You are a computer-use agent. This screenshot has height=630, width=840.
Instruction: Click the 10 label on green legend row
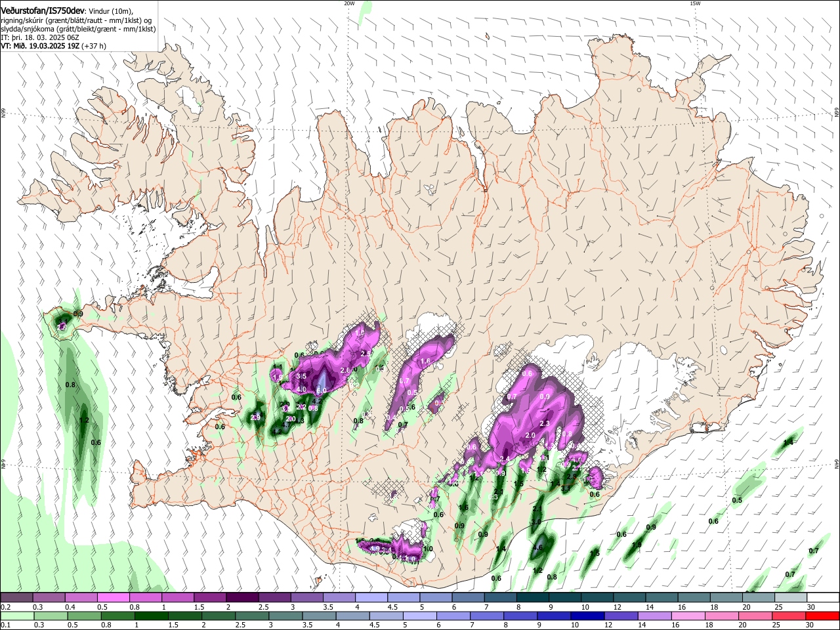pos(574,625)
